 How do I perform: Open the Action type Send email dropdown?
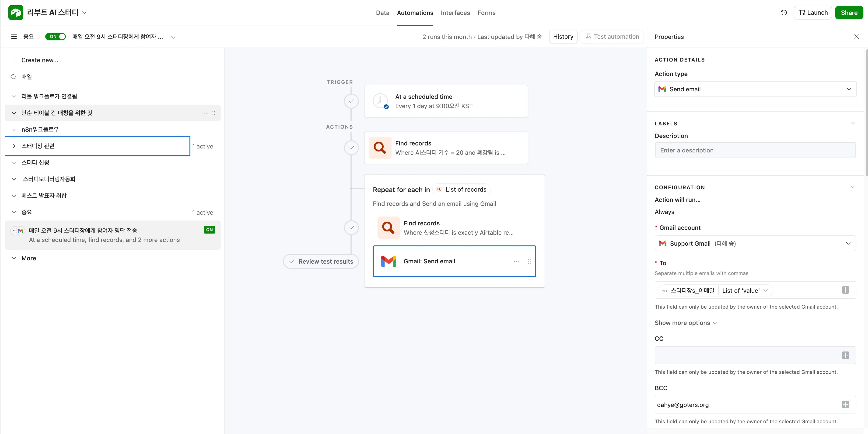pyautogui.click(x=755, y=89)
